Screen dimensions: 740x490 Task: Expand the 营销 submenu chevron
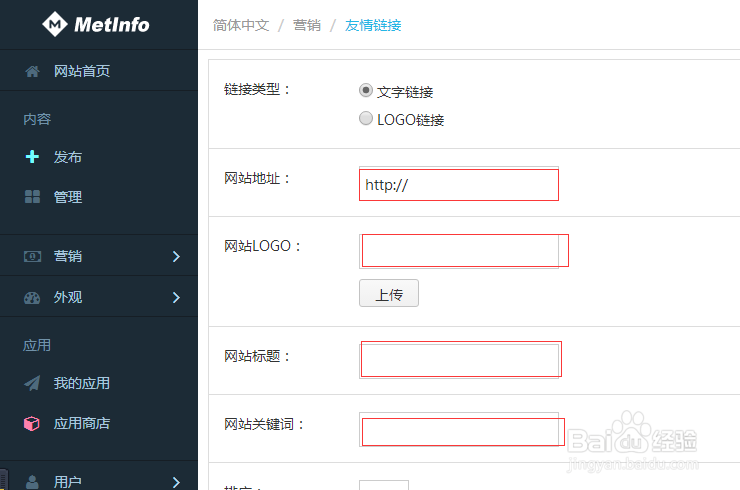click(x=176, y=256)
